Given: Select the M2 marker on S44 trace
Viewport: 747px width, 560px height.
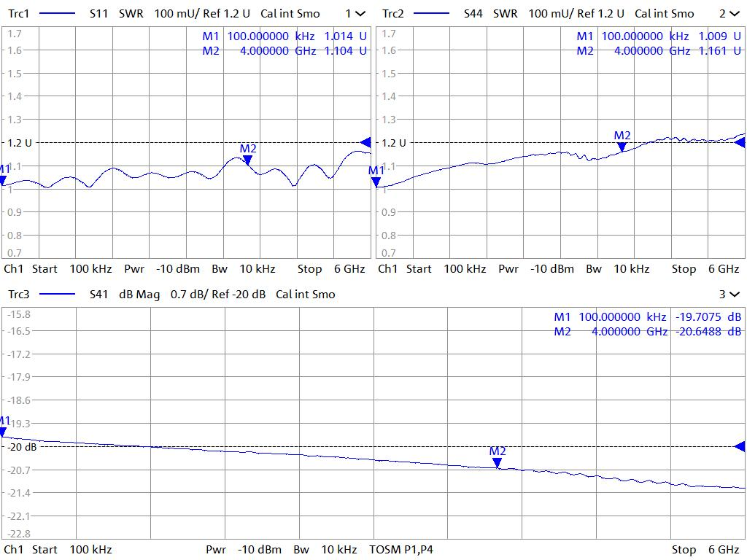Looking at the screenshot, I should [622, 147].
